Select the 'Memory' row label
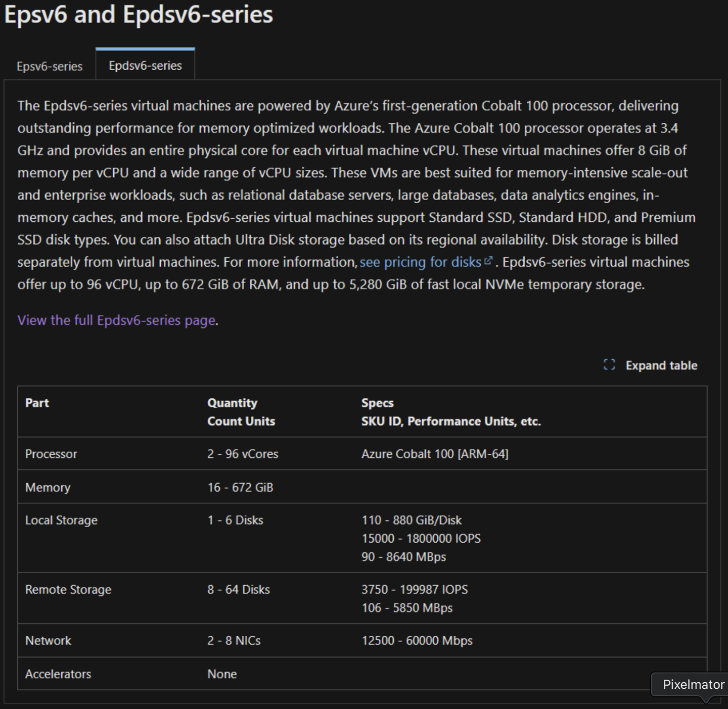Screen dimensions: 728x709 click(48, 487)
